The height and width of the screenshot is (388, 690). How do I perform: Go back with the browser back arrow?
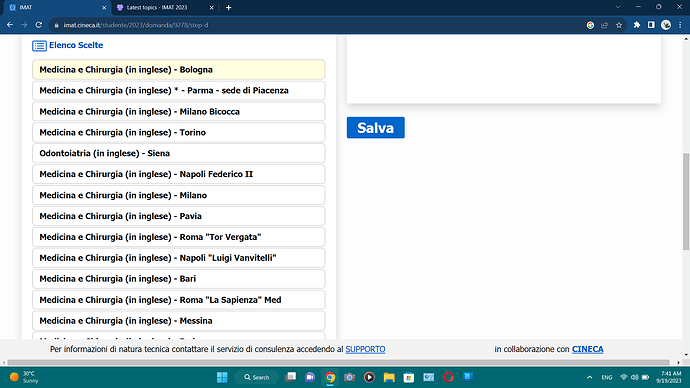tap(10, 25)
